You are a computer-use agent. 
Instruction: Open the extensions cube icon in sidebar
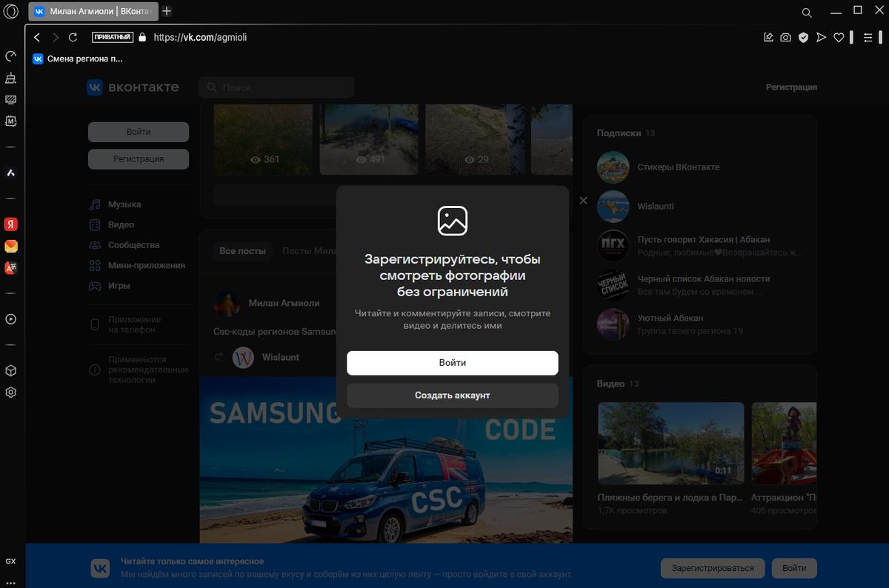[x=11, y=370]
